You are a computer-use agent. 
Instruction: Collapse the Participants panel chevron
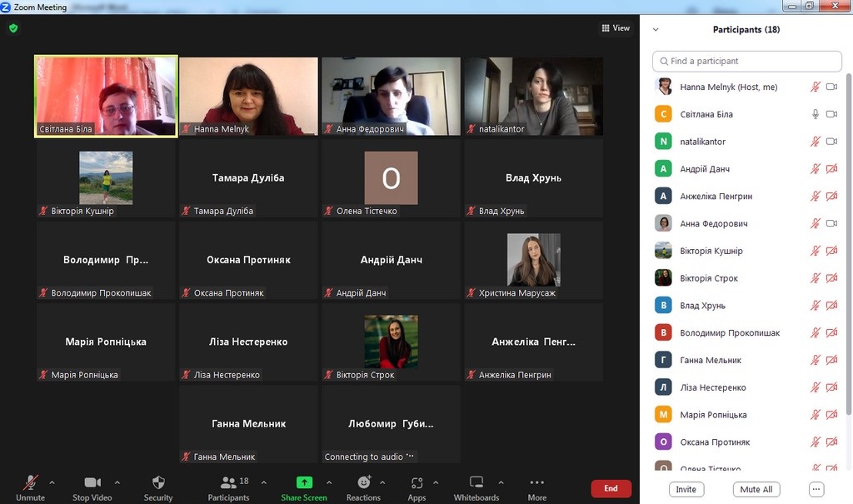tap(656, 30)
